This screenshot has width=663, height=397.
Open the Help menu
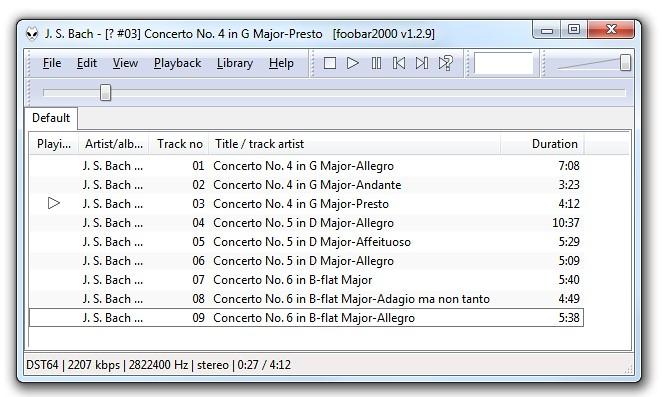pos(281,63)
